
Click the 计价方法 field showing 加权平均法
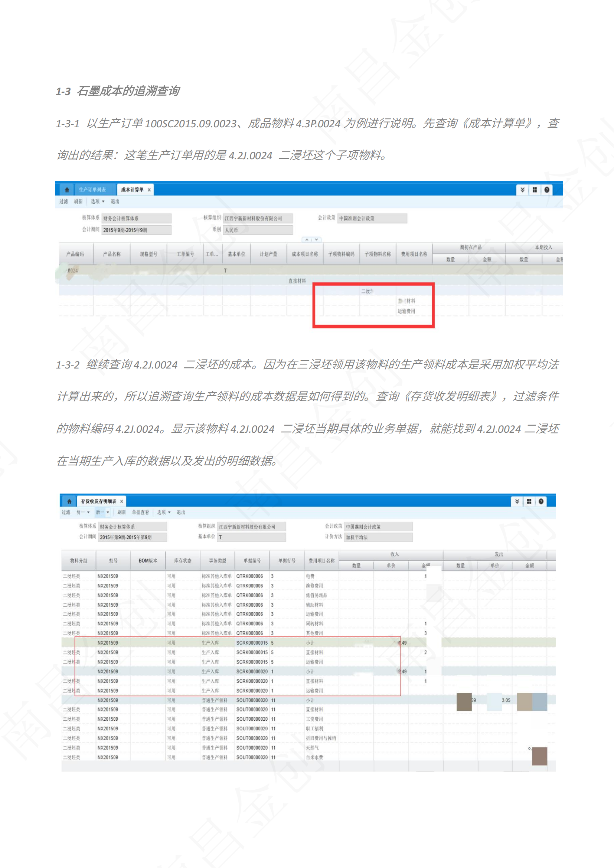(x=378, y=537)
